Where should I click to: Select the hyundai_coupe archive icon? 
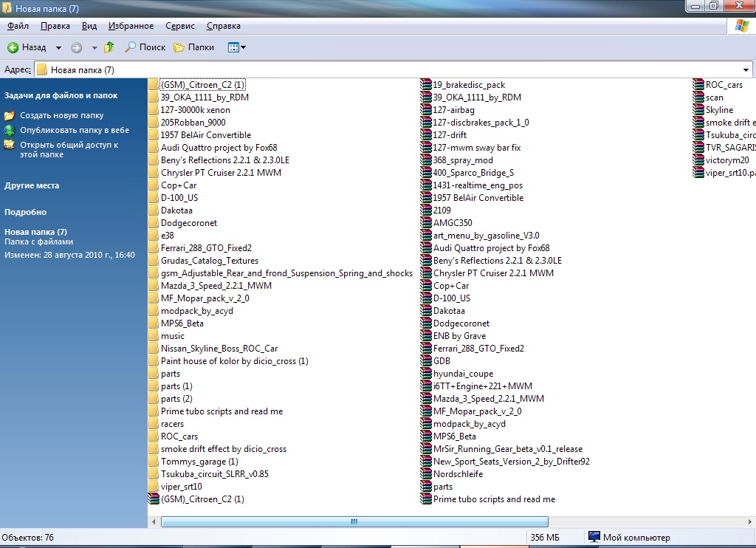(x=426, y=374)
